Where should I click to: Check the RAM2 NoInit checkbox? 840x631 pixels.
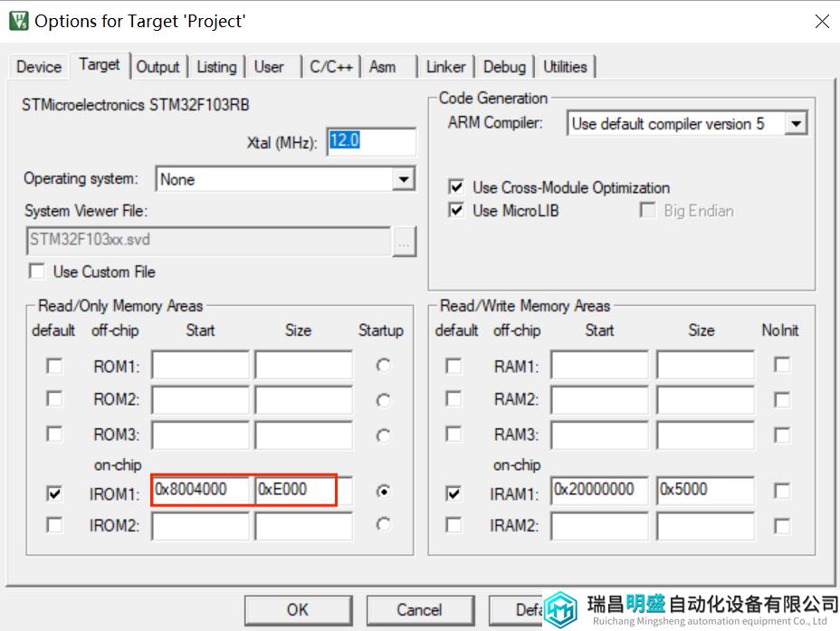pos(782,399)
